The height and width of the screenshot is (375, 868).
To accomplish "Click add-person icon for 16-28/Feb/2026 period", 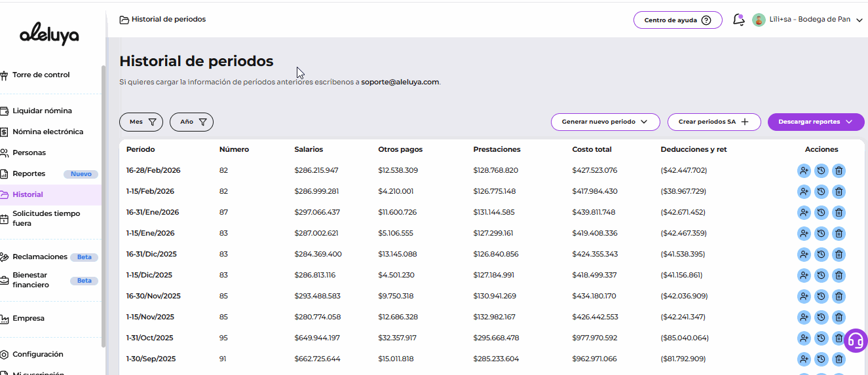I will click(x=804, y=171).
